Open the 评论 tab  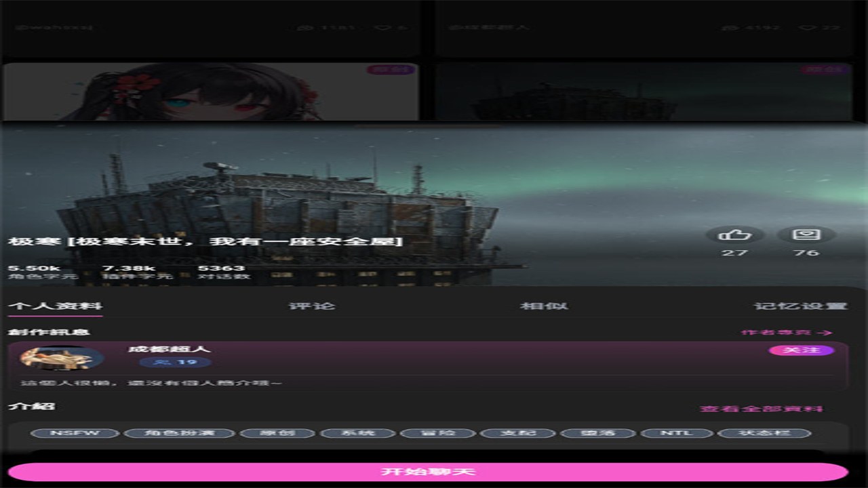click(x=312, y=306)
